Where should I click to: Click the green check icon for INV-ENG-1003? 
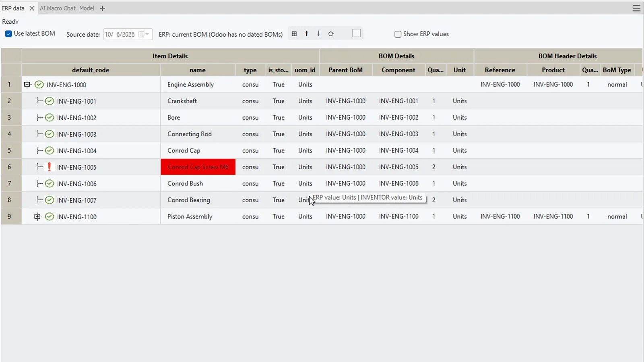point(50,134)
